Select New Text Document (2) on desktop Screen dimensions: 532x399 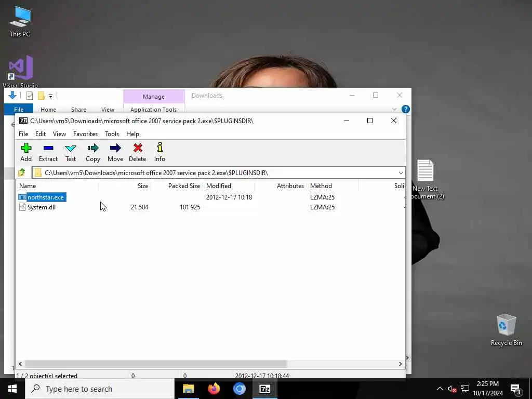point(425,179)
